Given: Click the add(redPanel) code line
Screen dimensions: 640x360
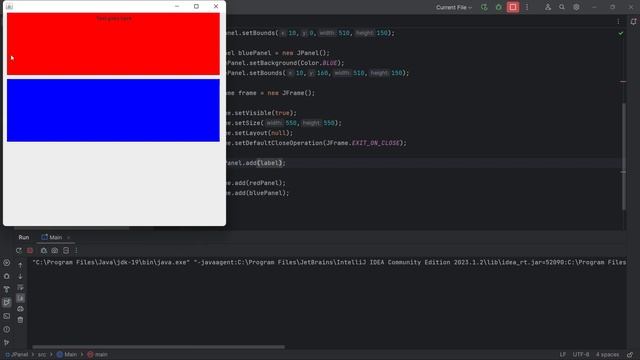Looking at the screenshot, I should [256, 183].
